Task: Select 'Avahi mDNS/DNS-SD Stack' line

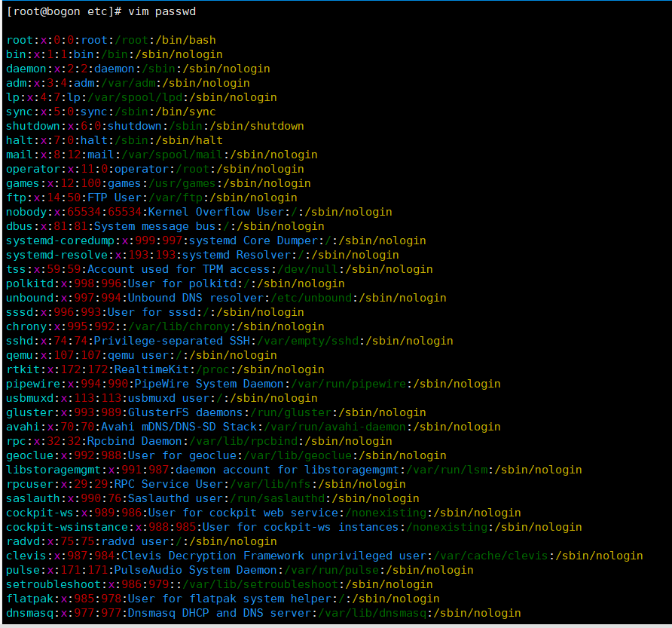Action: point(253,427)
